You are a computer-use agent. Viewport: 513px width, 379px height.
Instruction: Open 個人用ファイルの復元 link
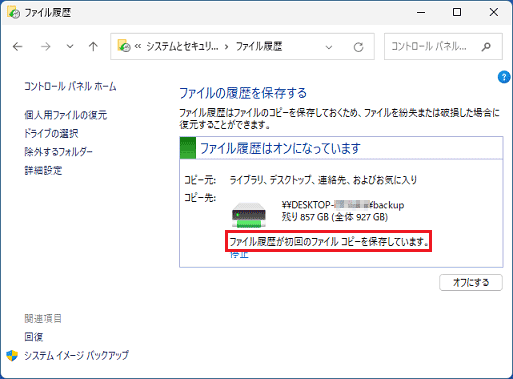(66, 115)
